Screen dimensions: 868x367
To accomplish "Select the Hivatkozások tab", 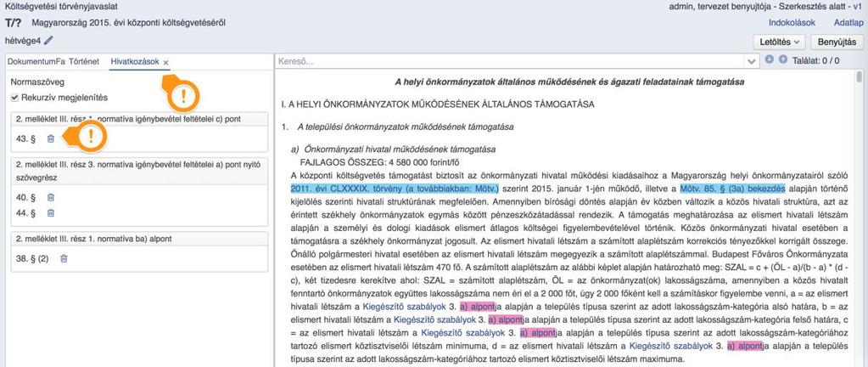I will tap(135, 62).
